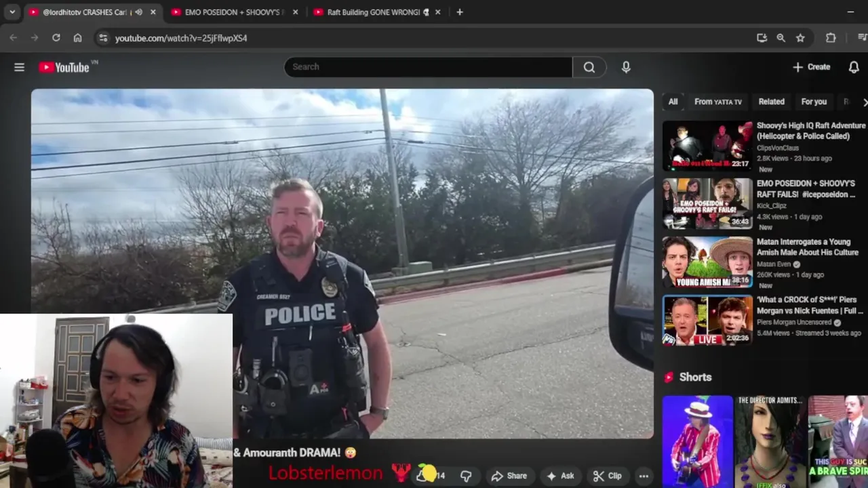Bookmark this page with the star
This screenshot has width=868, height=488.
tap(800, 38)
